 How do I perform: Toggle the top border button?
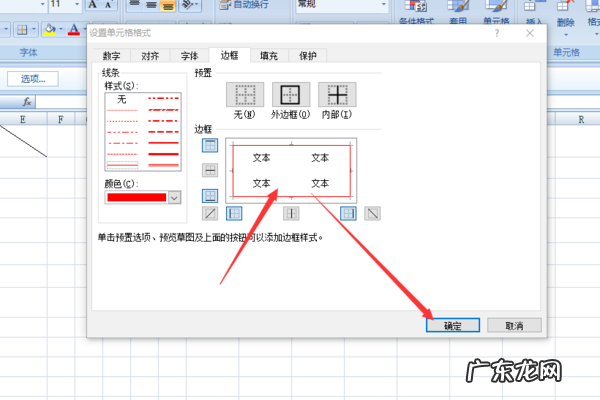pyautogui.click(x=210, y=145)
